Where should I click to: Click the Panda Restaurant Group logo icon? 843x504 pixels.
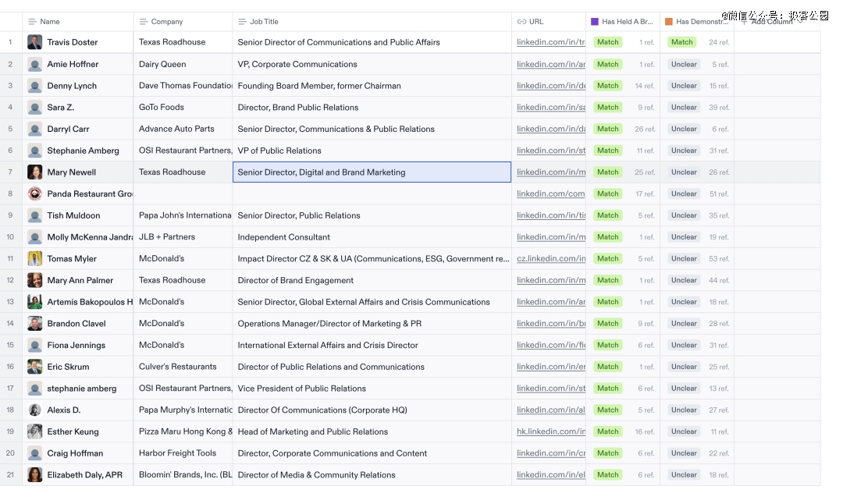coord(35,193)
